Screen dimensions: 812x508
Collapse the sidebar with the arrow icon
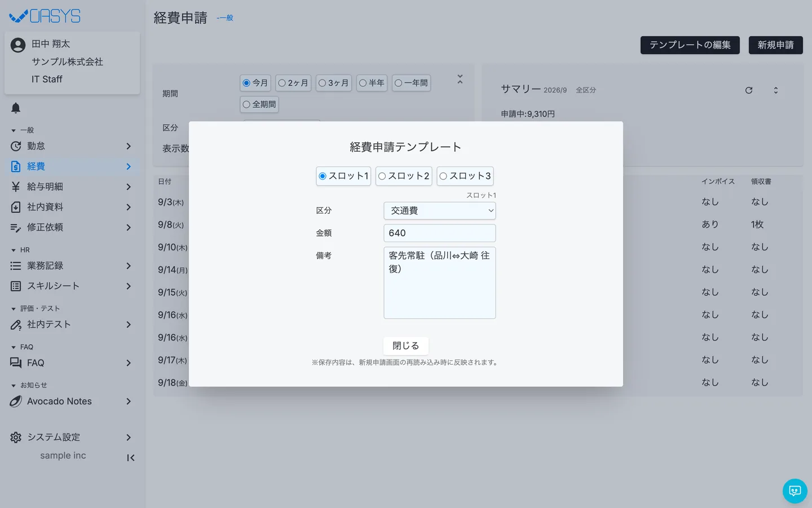(x=131, y=458)
